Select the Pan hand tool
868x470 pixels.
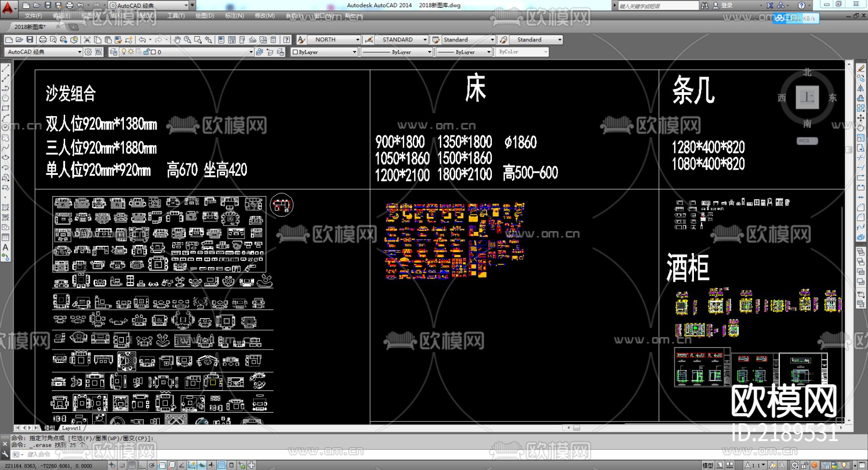click(177, 40)
